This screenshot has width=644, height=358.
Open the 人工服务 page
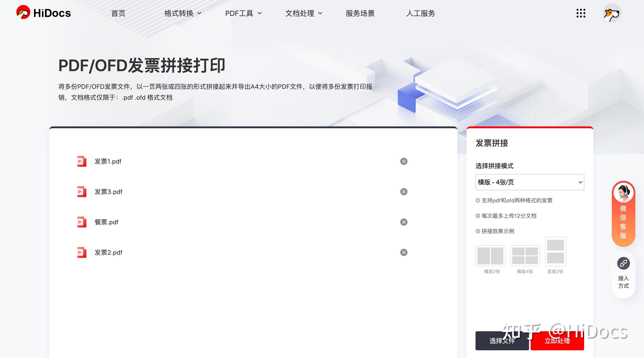pyautogui.click(x=420, y=13)
